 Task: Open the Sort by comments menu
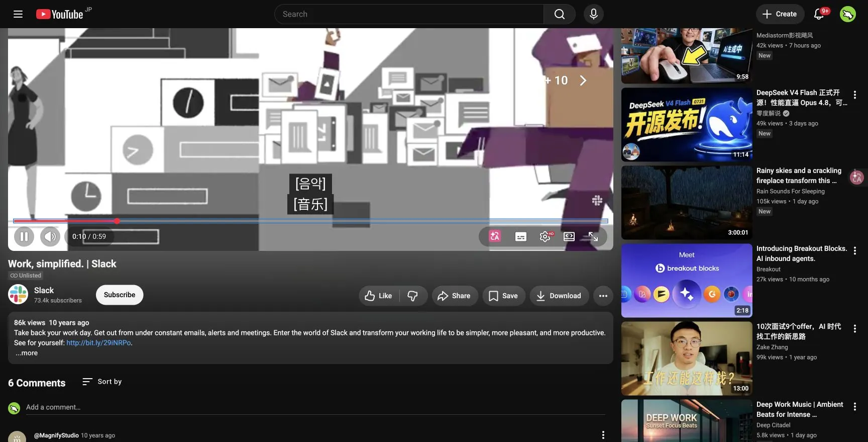102,382
